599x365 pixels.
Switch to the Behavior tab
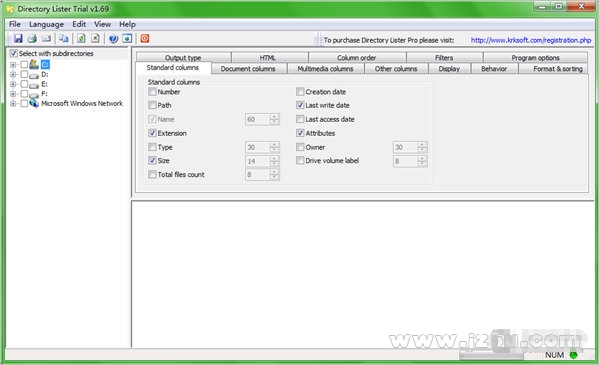pos(494,69)
